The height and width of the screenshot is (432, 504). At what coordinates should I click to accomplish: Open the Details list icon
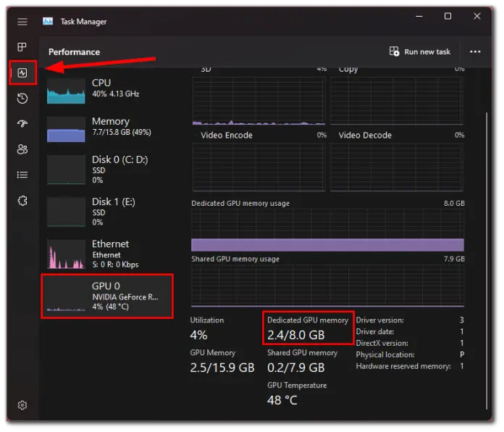[22, 175]
